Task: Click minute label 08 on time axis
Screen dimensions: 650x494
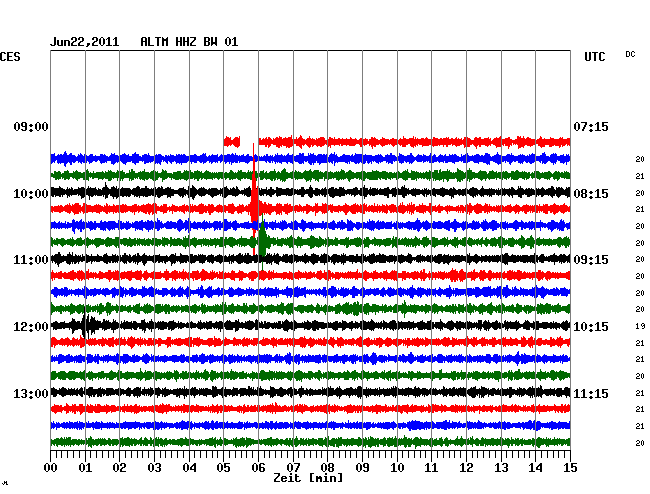Action: (x=327, y=467)
